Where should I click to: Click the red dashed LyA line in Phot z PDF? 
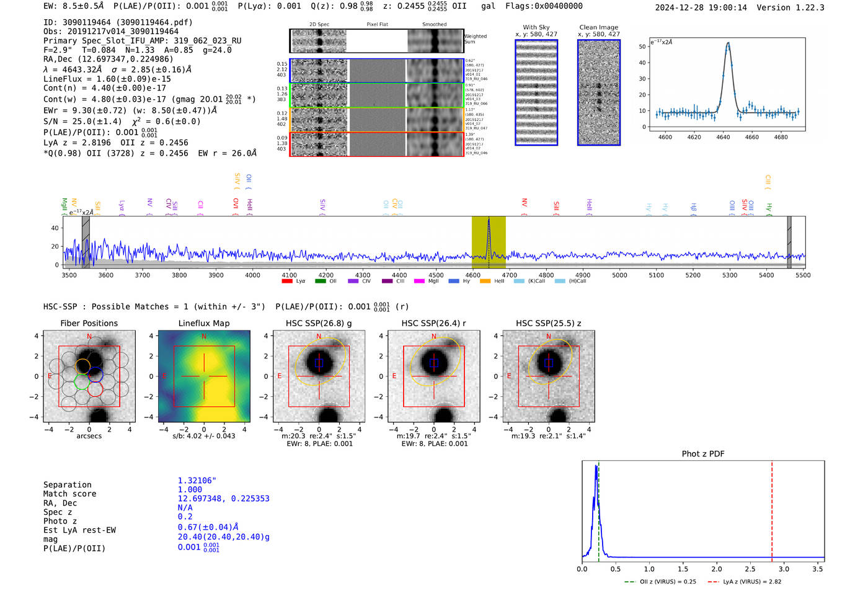(x=772, y=511)
